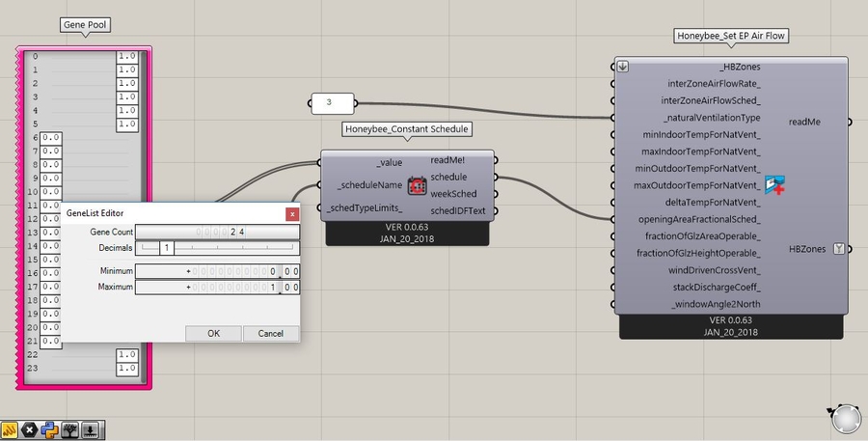Close the GeneList Editor dialog
The width and height of the screenshot is (868, 441).
[292, 213]
